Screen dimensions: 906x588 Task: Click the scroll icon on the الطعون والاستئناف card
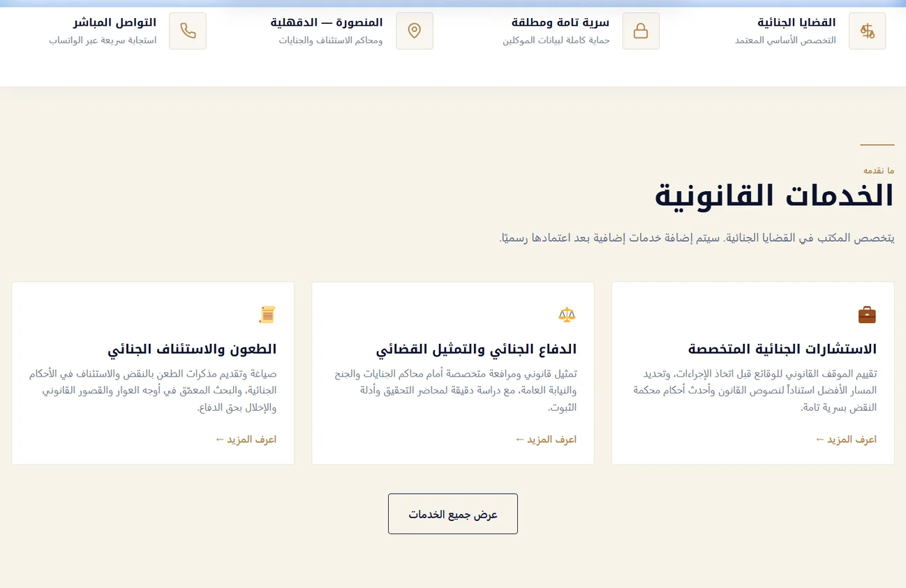point(267,315)
